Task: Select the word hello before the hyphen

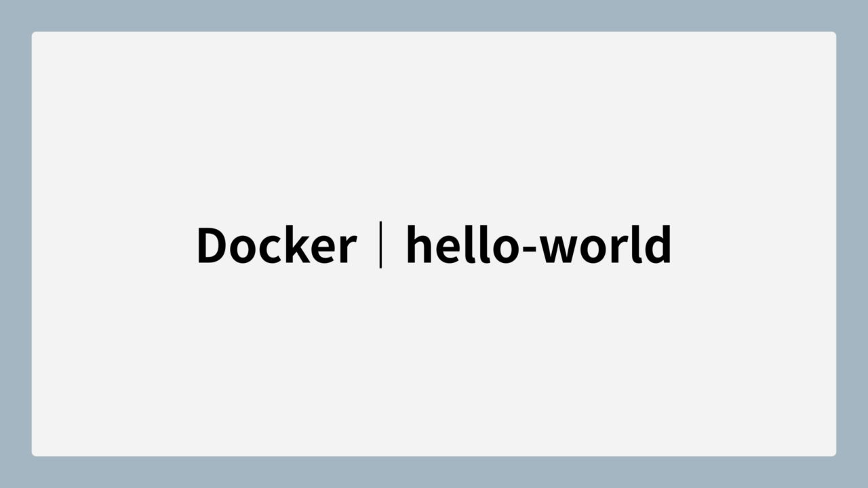Action: point(464,244)
